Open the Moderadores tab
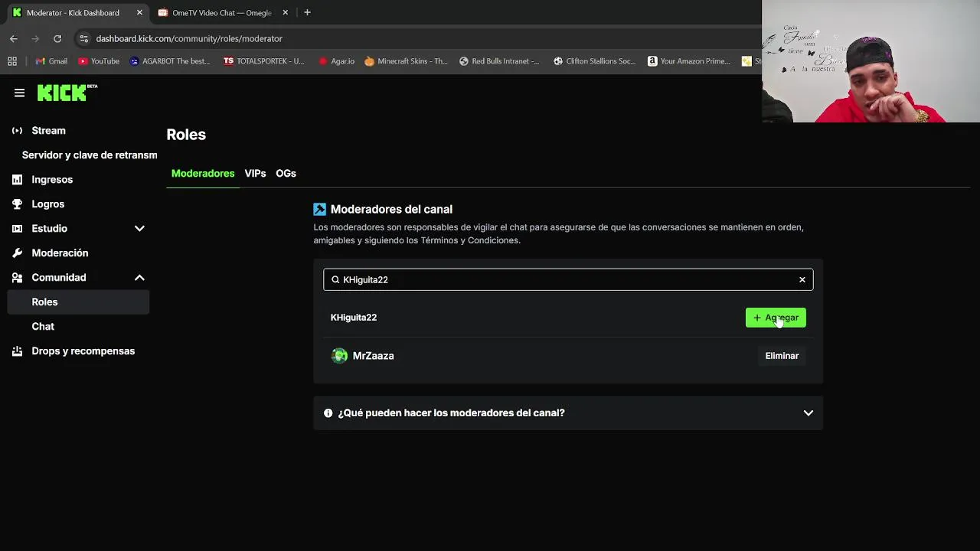Screen dimensions: 980x551 pyautogui.click(x=203, y=174)
